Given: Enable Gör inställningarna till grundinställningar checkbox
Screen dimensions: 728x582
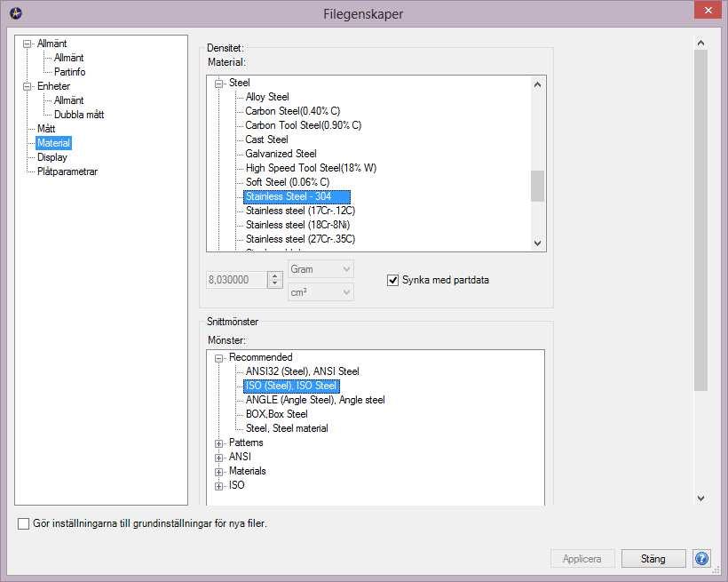Looking at the screenshot, I should click(x=23, y=524).
